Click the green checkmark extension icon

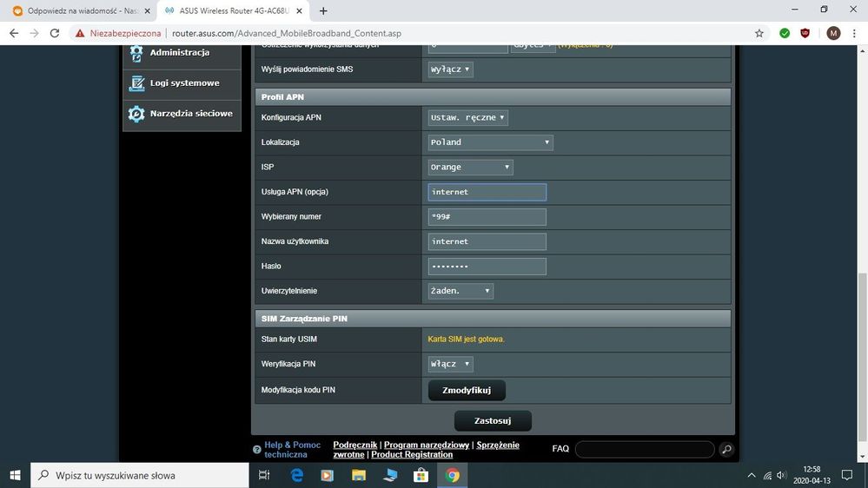(x=785, y=33)
